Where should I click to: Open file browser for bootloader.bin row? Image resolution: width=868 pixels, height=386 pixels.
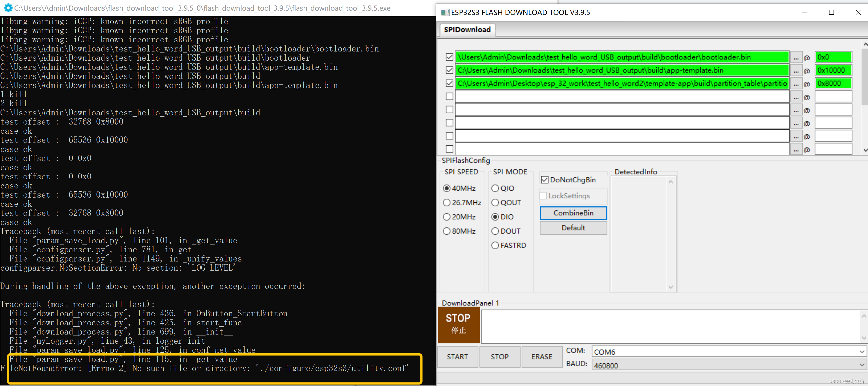[x=796, y=57]
